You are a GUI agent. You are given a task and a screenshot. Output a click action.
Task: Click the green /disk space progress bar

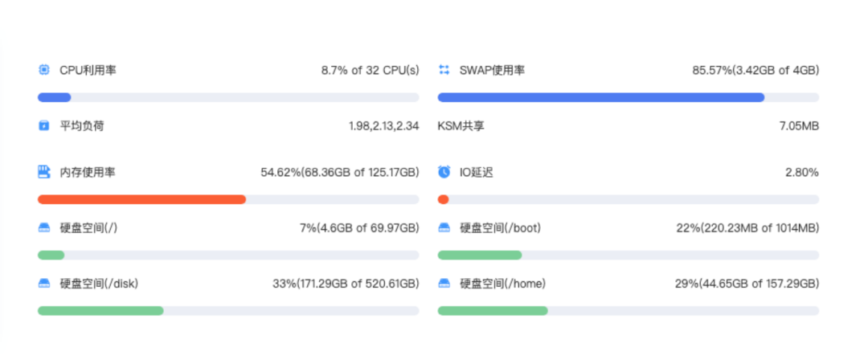coord(100,311)
